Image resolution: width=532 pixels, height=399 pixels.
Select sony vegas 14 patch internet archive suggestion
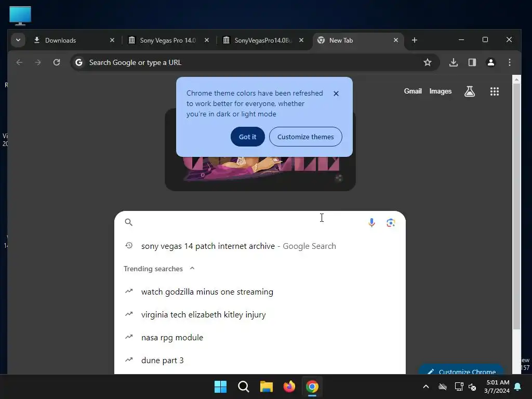[x=260, y=246]
